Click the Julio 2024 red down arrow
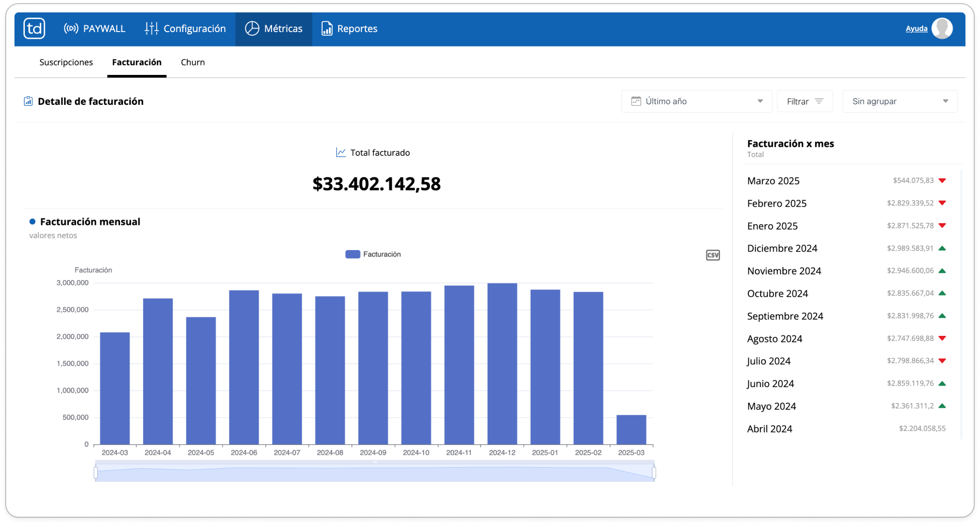 [942, 361]
